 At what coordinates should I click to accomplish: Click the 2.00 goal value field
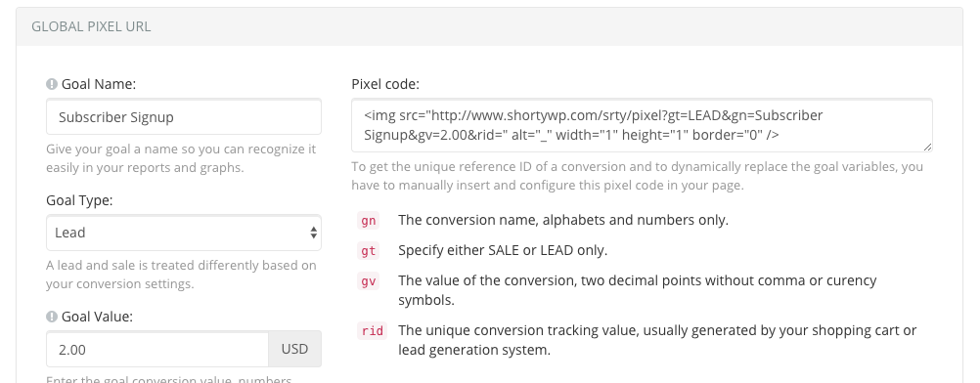[x=157, y=349]
